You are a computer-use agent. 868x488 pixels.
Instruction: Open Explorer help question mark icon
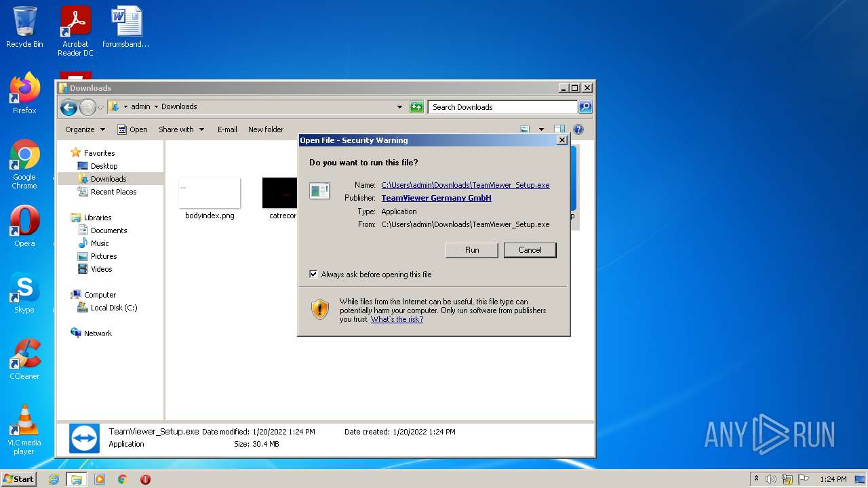(x=578, y=129)
